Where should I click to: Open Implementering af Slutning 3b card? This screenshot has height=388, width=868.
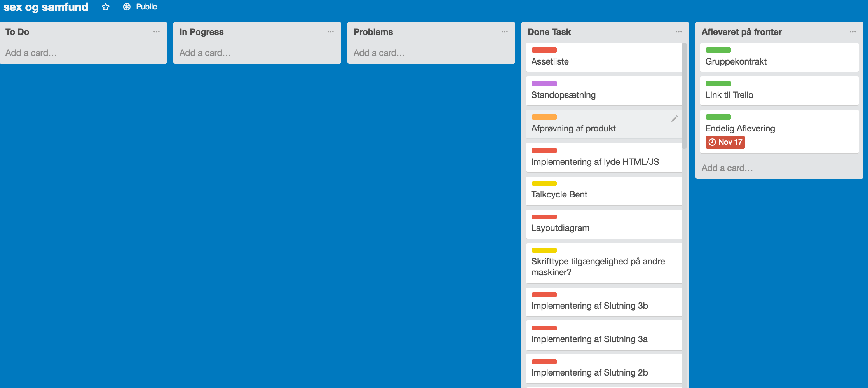604,302
